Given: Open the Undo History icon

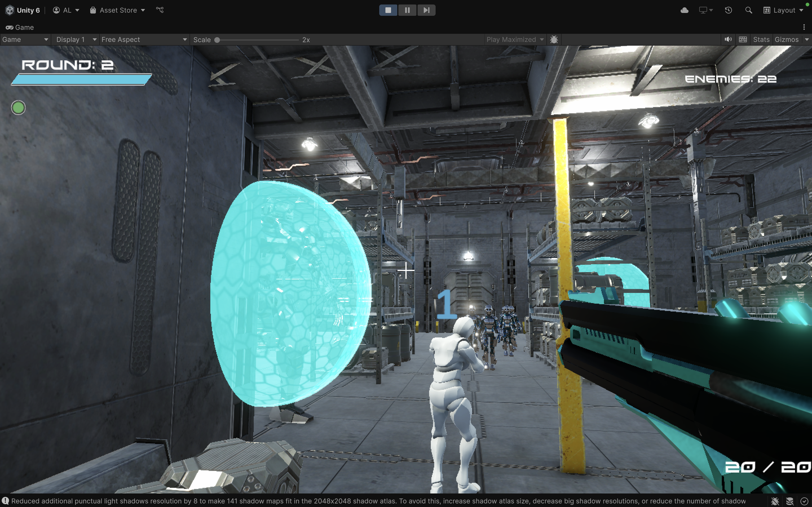Looking at the screenshot, I should [x=728, y=10].
